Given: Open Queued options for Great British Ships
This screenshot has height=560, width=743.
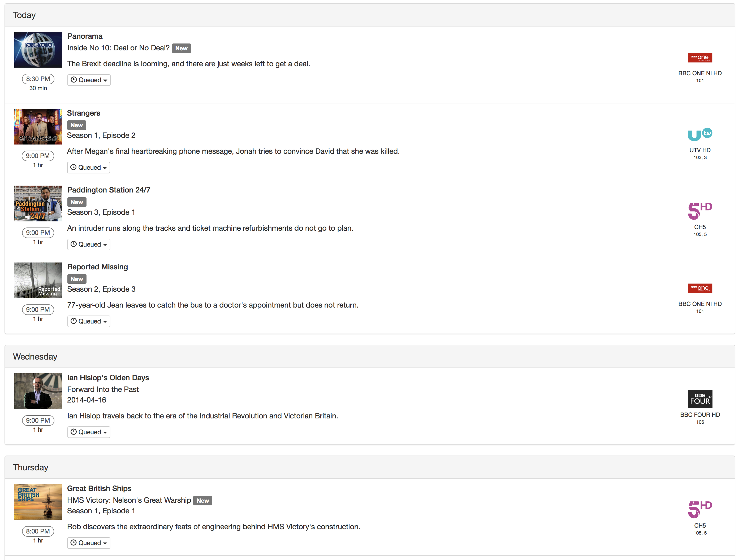Looking at the screenshot, I should (89, 543).
